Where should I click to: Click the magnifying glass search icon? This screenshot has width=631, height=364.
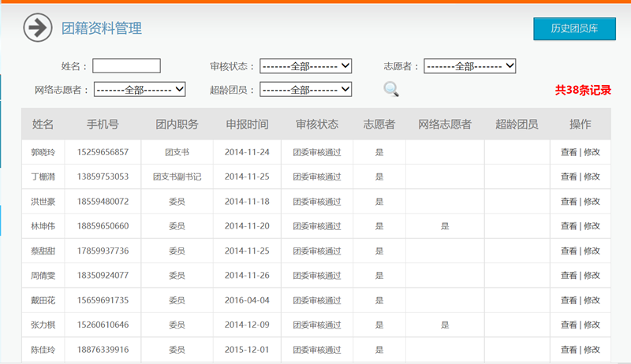coord(391,89)
